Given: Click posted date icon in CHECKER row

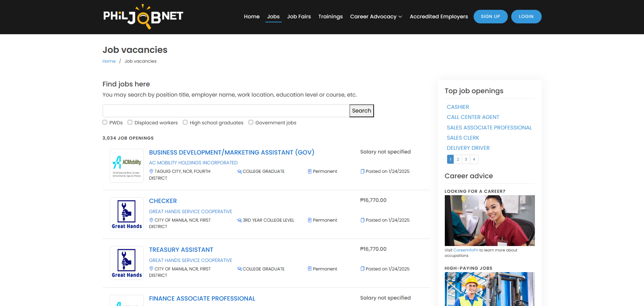Looking at the screenshot, I should point(362,220).
